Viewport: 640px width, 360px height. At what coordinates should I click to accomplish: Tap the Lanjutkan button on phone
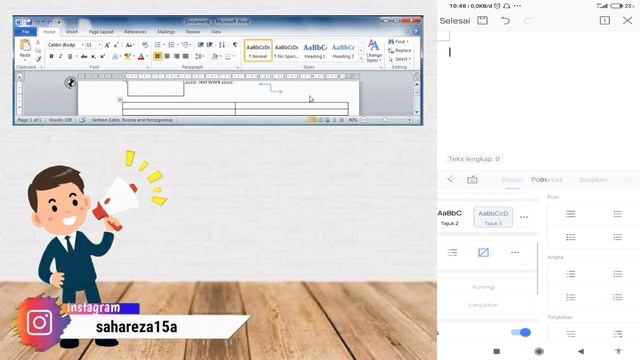click(483, 305)
